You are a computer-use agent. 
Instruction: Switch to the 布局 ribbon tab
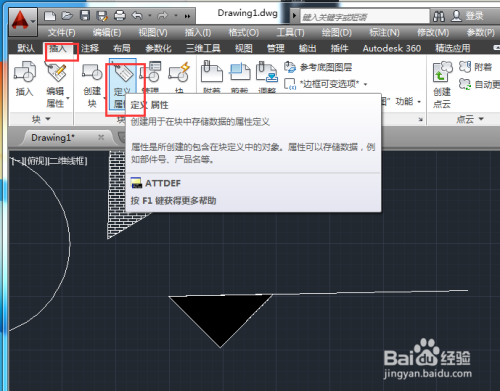(122, 48)
